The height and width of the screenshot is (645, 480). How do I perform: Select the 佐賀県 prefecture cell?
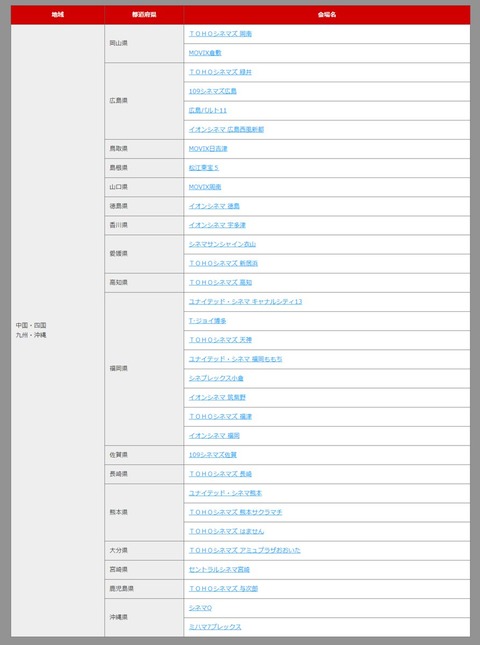click(x=144, y=455)
